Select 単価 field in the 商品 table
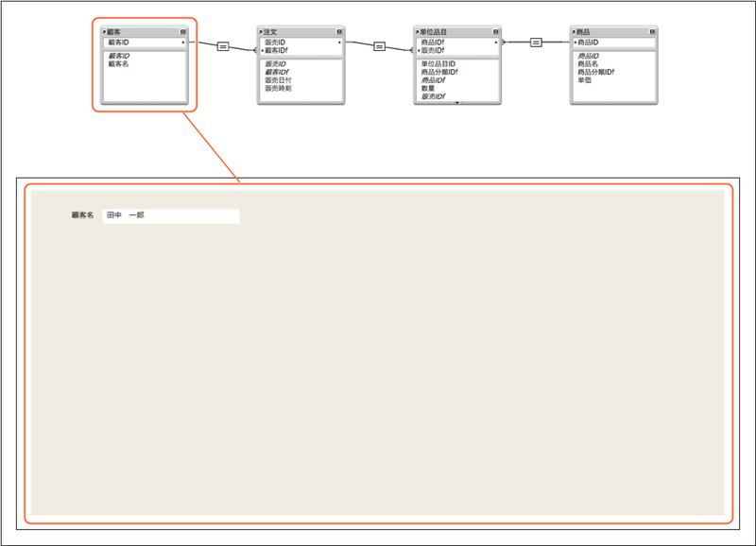Viewport: 756px width, 546px height. [x=584, y=80]
